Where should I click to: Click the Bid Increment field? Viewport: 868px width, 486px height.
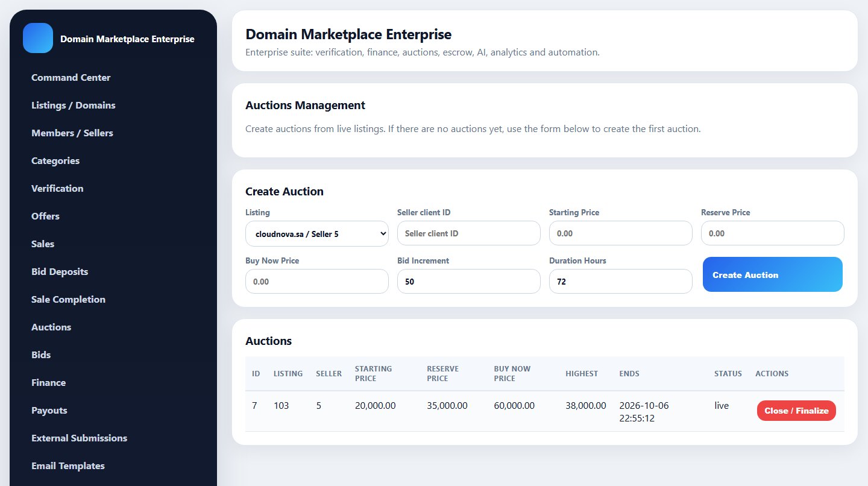(x=469, y=281)
